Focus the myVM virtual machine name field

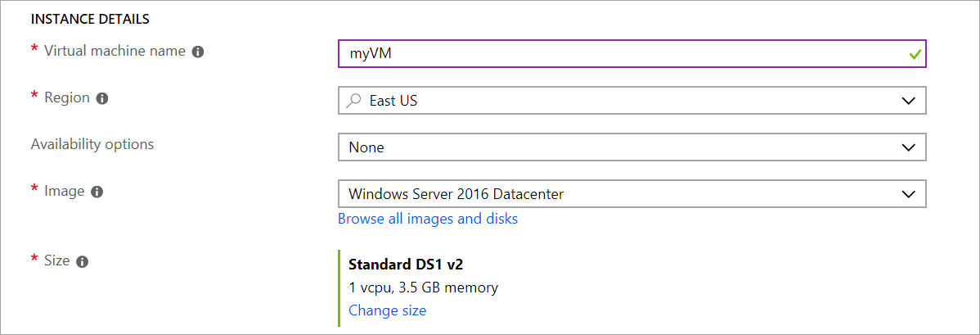point(632,54)
